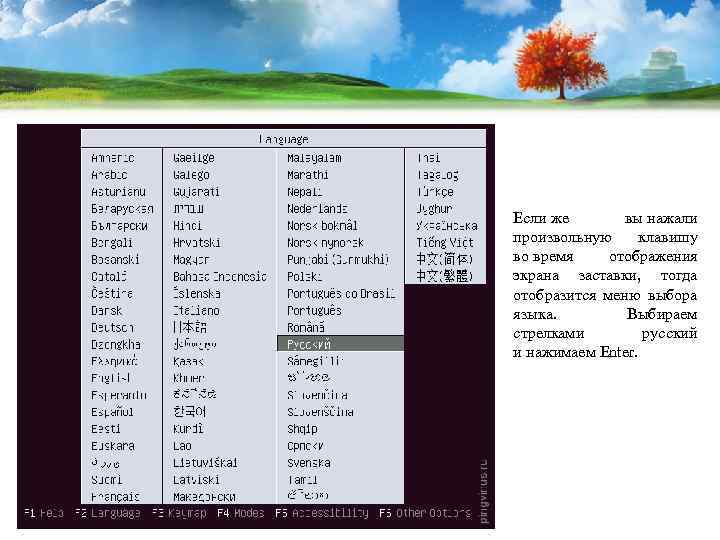Open F6 Other Options
Screen dimensions: 720x540
coord(425,512)
